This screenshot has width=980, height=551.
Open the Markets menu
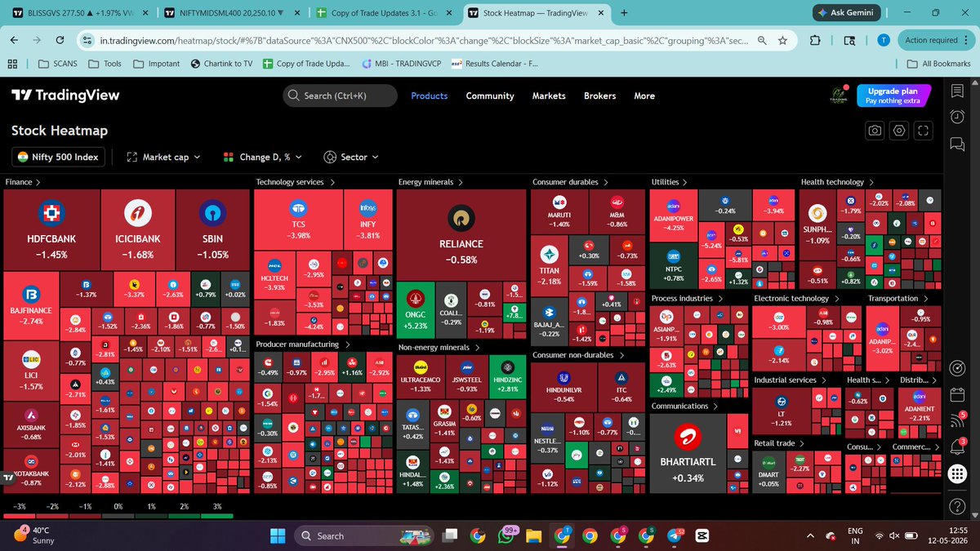point(549,96)
